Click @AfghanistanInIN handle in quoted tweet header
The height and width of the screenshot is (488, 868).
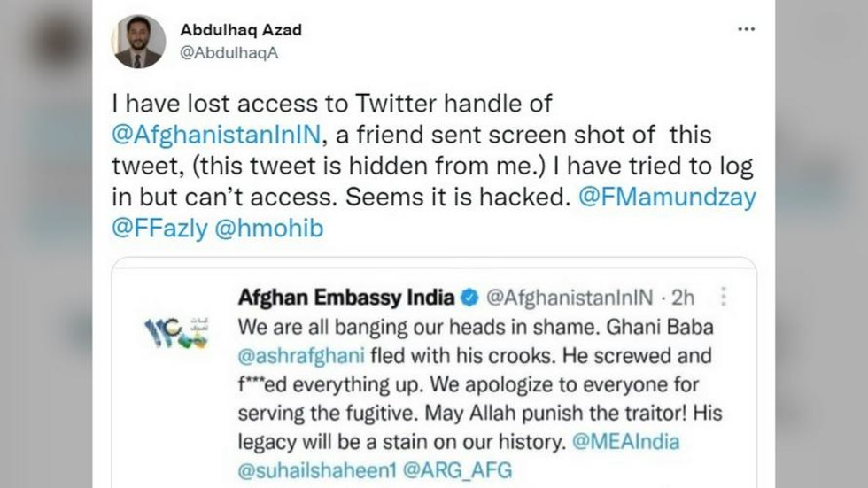567,296
